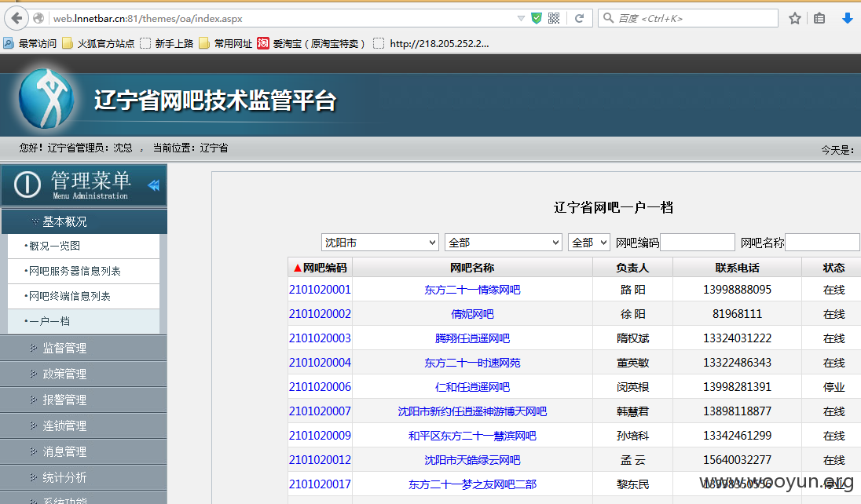Open 网吧终端信息列表 menu item

83,297
